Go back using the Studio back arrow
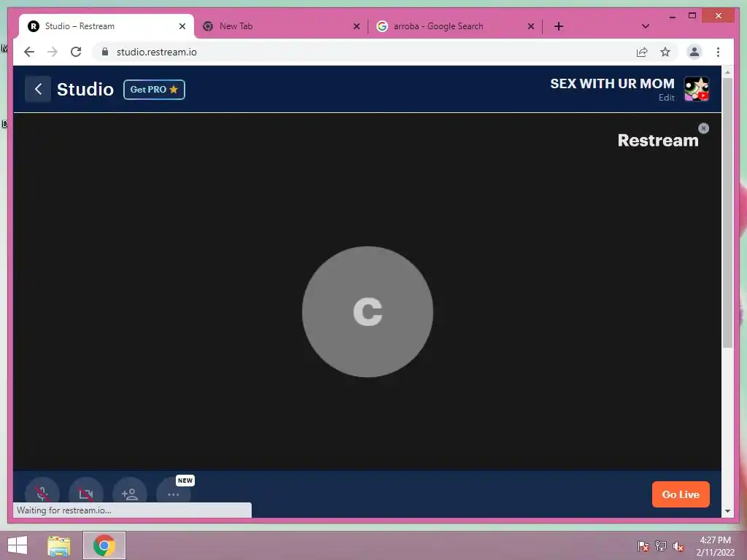Screen dimensions: 747x560 pyautogui.click(x=38, y=89)
